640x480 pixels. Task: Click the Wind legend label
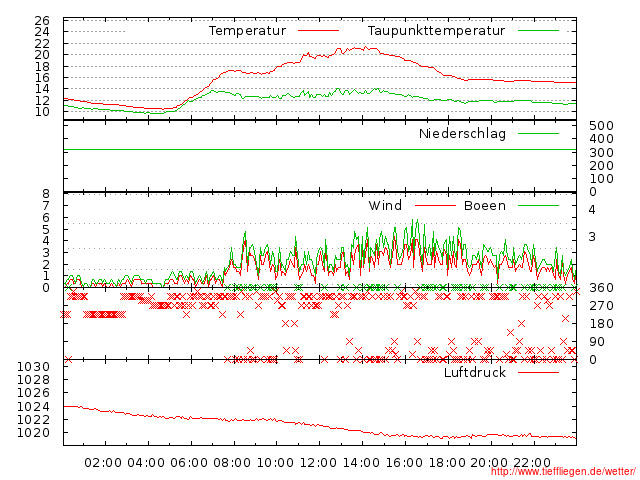click(385, 206)
